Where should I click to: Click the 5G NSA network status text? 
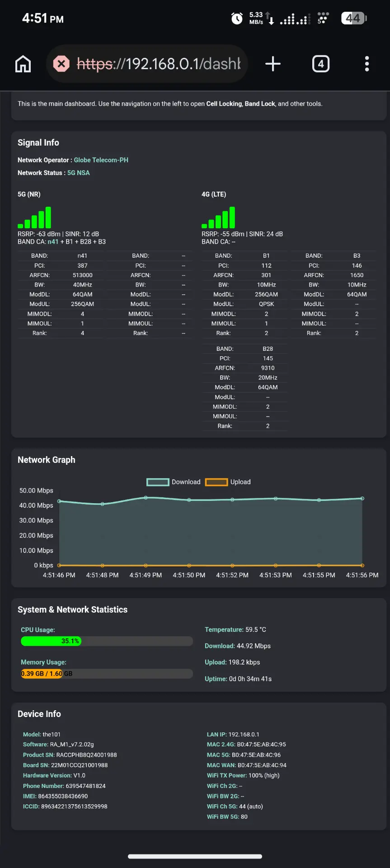click(79, 173)
